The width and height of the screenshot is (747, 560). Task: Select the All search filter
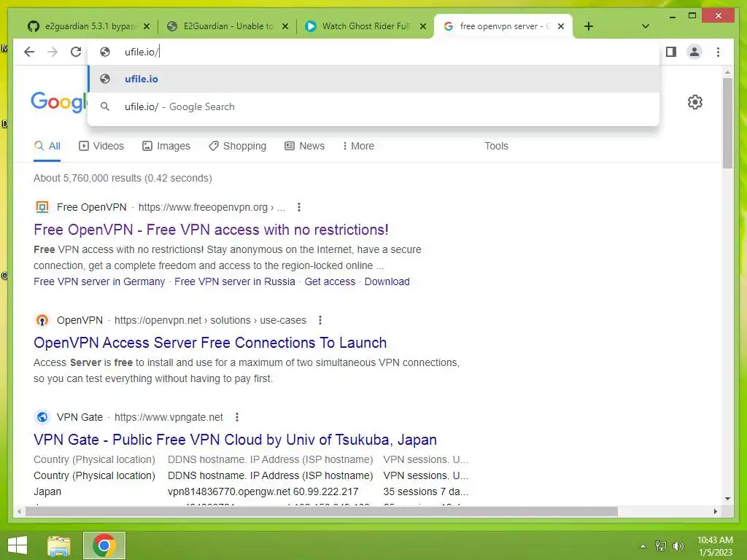(x=47, y=146)
